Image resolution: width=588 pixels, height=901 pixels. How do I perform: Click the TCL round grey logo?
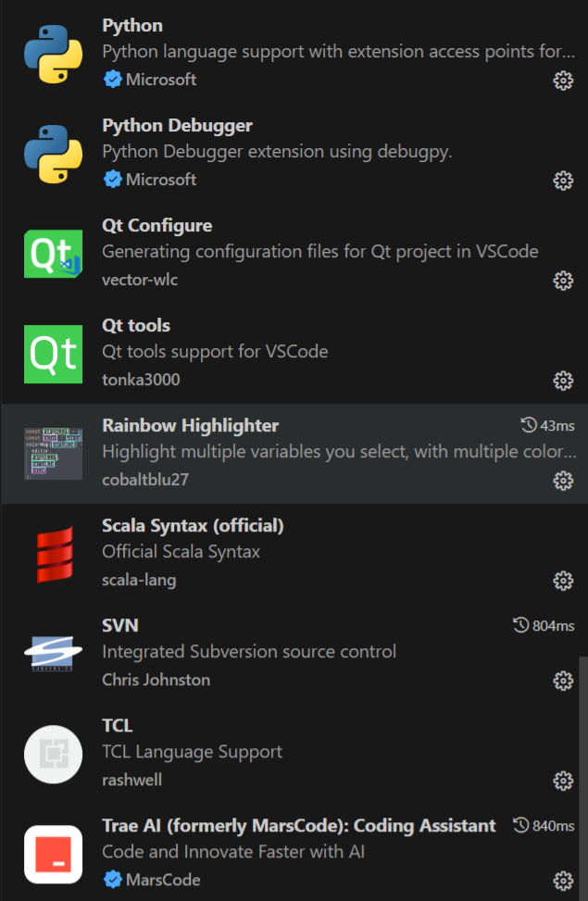click(53, 754)
